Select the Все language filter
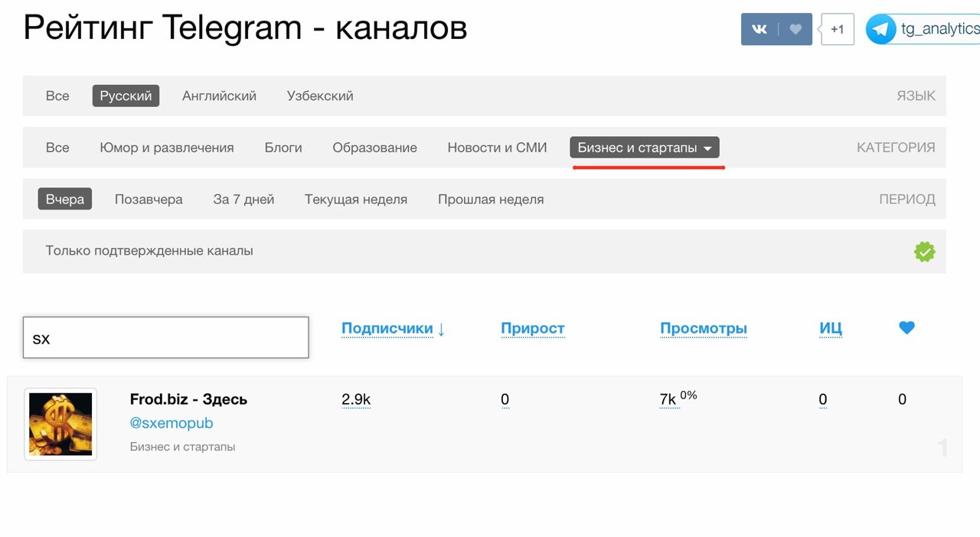This screenshot has height=537, width=980. click(x=57, y=96)
